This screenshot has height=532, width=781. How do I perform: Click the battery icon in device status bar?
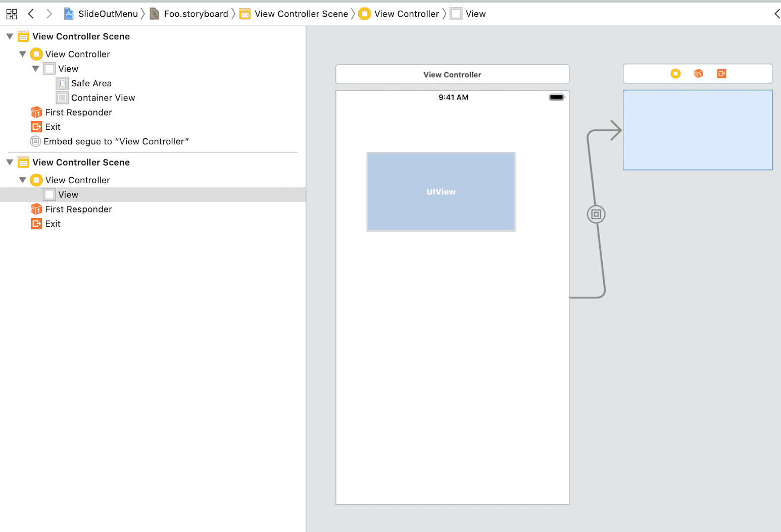557,97
